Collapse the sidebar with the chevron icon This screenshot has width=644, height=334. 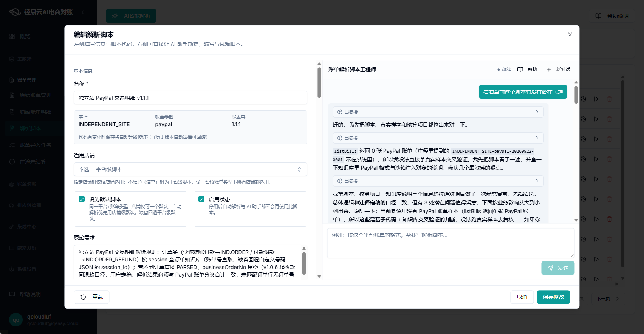[x=82, y=12]
